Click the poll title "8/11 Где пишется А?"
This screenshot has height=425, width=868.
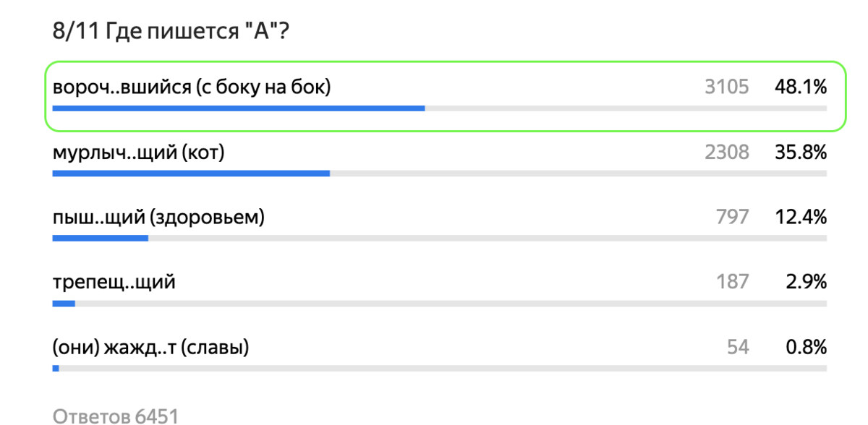tap(171, 31)
